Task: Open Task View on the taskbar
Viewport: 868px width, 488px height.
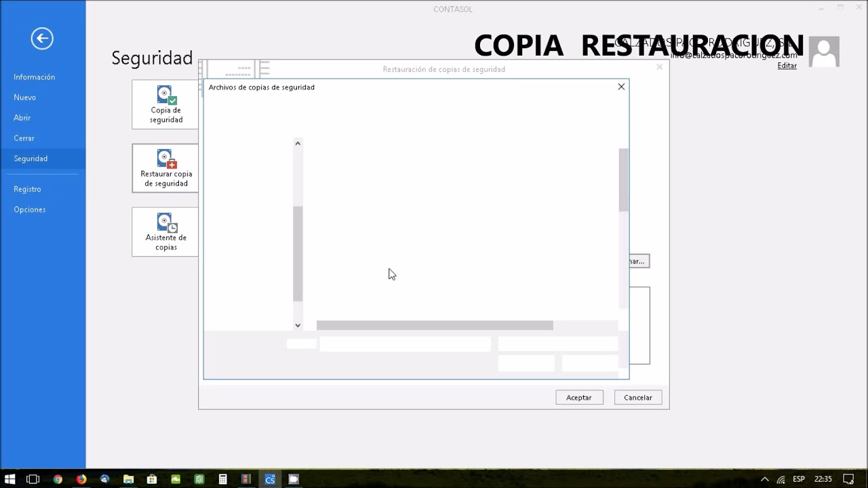Action: coord(33,479)
